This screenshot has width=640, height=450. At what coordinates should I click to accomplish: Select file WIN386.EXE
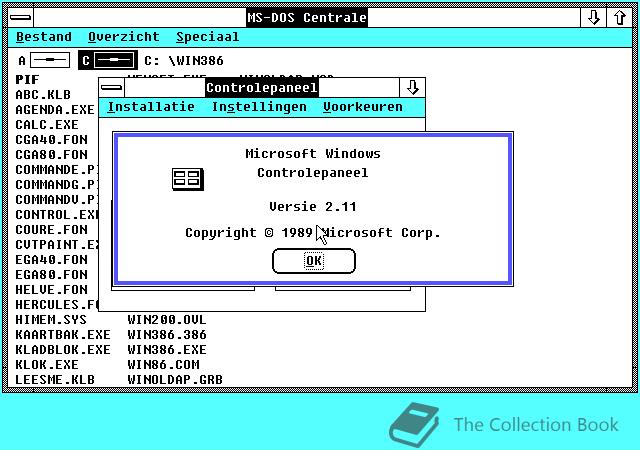tap(167, 350)
